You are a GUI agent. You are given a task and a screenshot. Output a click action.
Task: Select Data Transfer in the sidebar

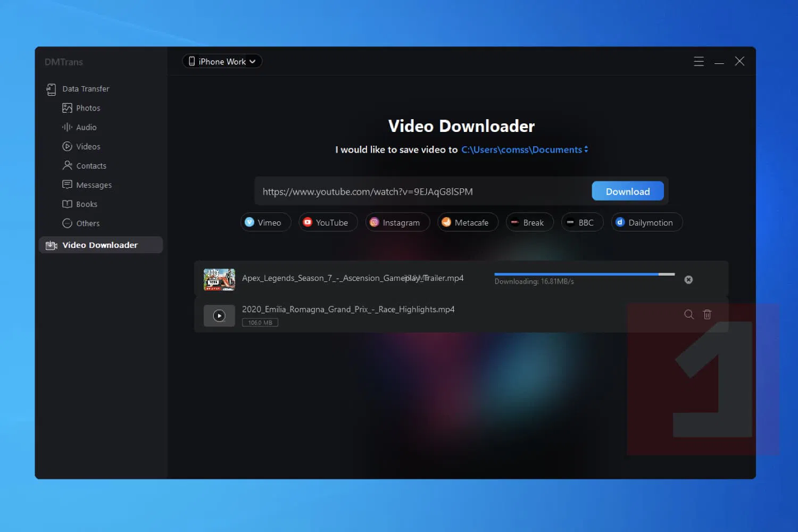85,89
